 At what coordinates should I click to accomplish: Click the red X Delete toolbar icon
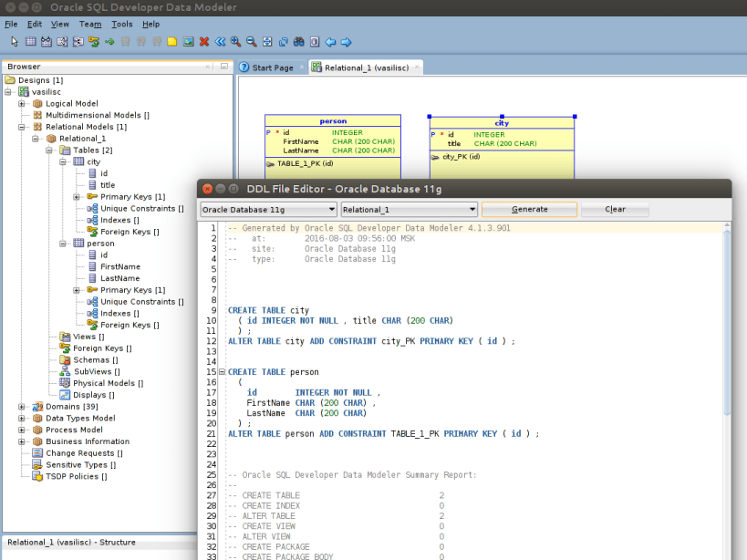(204, 42)
